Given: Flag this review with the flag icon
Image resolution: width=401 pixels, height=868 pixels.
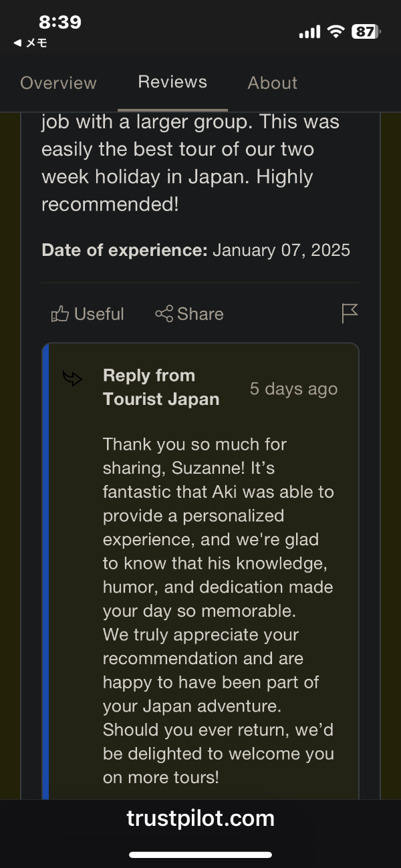Looking at the screenshot, I should pyautogui.click(x=350, y=313).
